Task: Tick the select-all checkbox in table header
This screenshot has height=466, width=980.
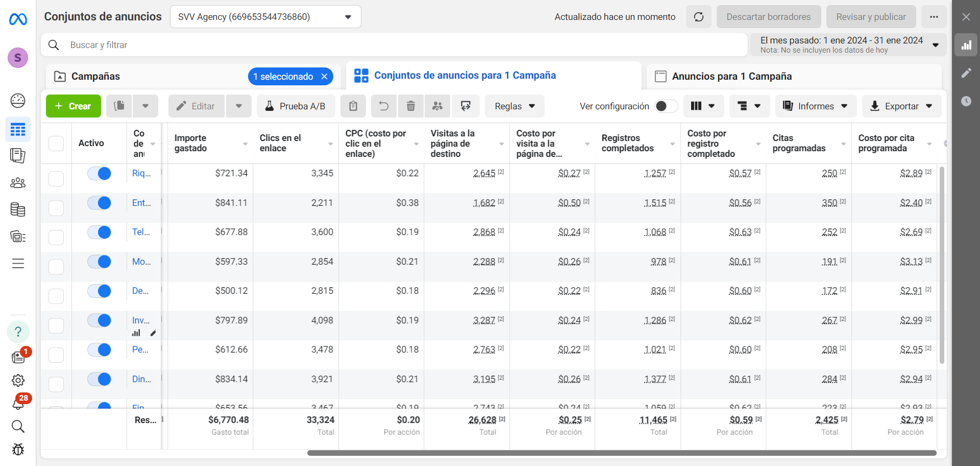Action: (x=56, y=144)
